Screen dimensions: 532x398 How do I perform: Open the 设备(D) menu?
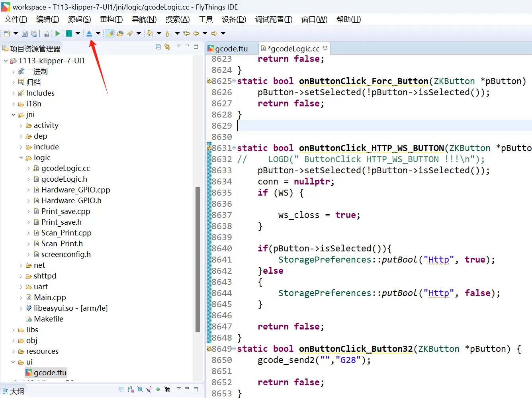tap(234, 20)
